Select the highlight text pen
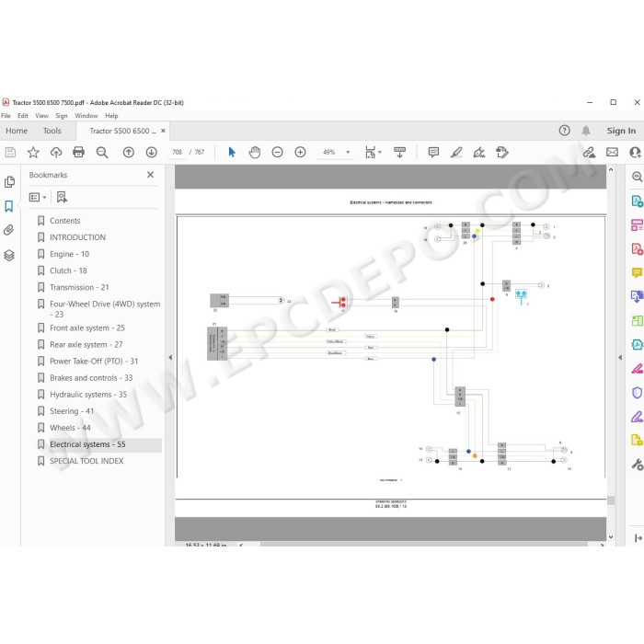The height and width of the screenshot is (644, 644). tap(456, 153)
